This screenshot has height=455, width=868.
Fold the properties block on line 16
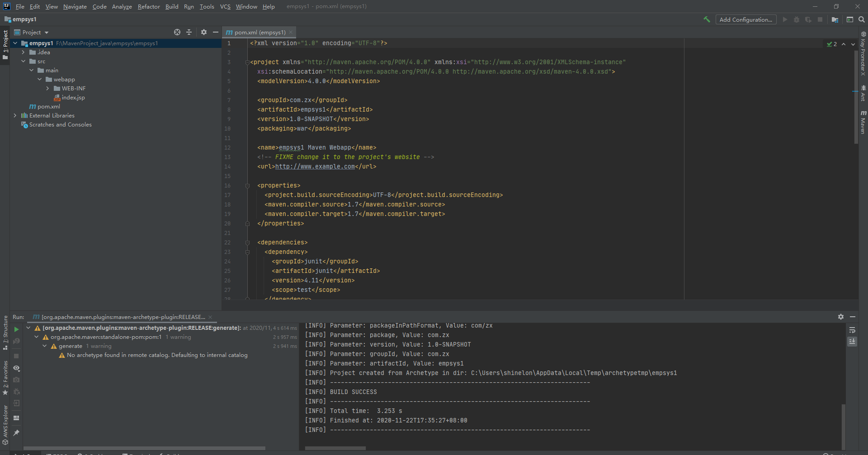click(x=247, y=186)
